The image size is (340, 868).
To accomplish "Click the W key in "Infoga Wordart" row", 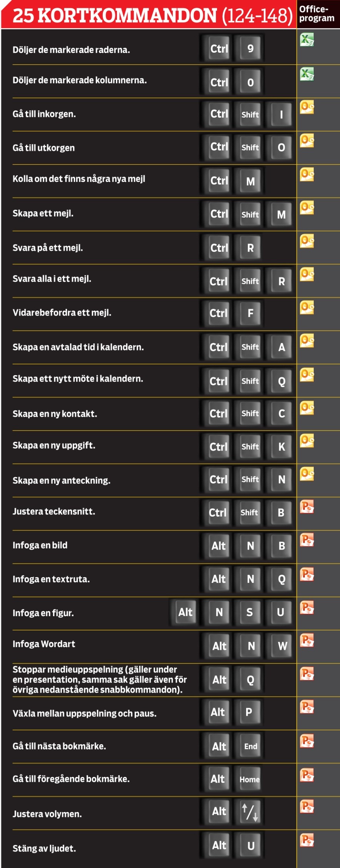I will tap(282, 646).
